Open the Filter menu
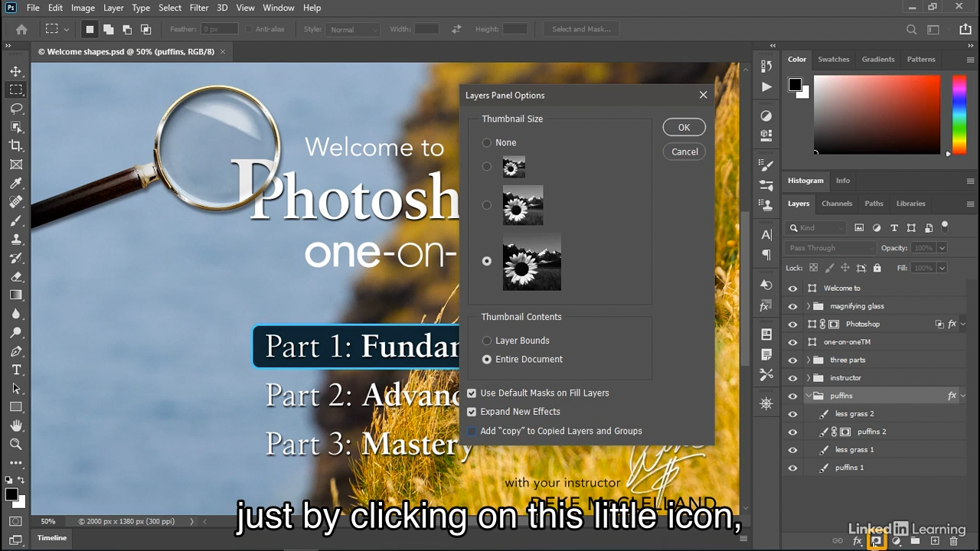The width and height of the screenshot is (980, 551). click(199, 8)
